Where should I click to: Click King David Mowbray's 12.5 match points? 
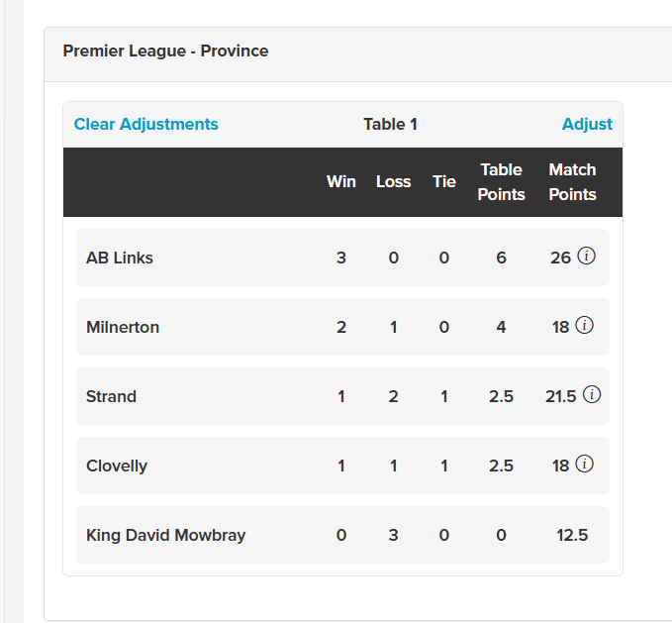coord(572,535)
